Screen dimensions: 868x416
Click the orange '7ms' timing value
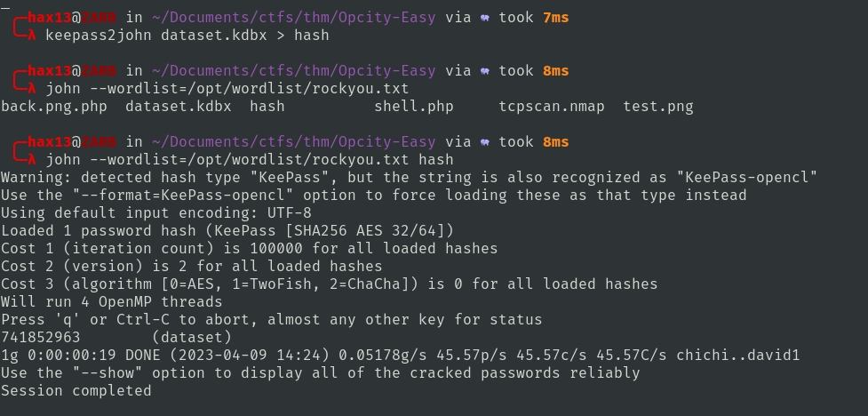click(555, 18)
